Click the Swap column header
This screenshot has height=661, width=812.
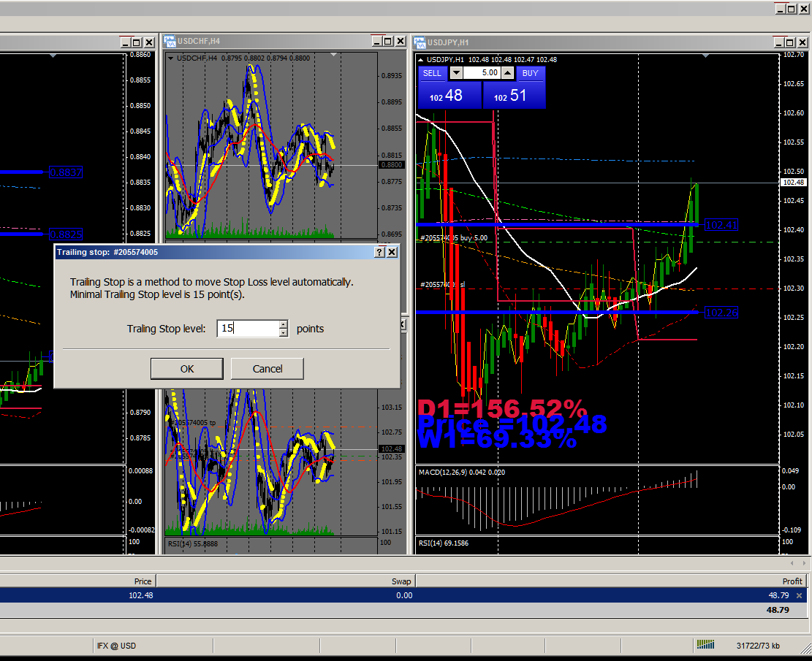[x=402, y=581]
